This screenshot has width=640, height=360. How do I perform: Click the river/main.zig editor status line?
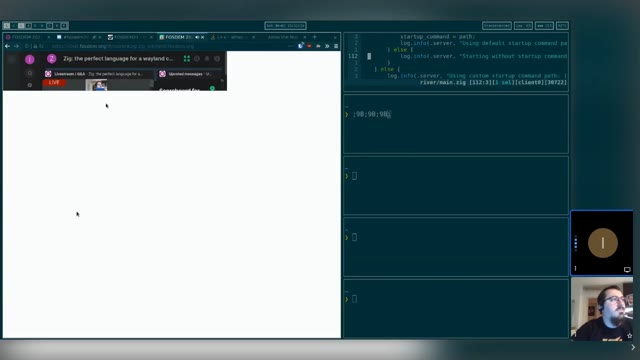(x=493, y=82)
